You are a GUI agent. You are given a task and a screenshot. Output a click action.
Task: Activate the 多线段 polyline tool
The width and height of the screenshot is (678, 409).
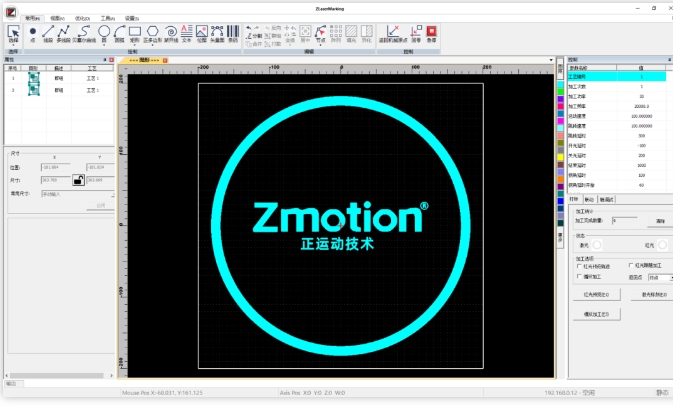coord(64,34)
